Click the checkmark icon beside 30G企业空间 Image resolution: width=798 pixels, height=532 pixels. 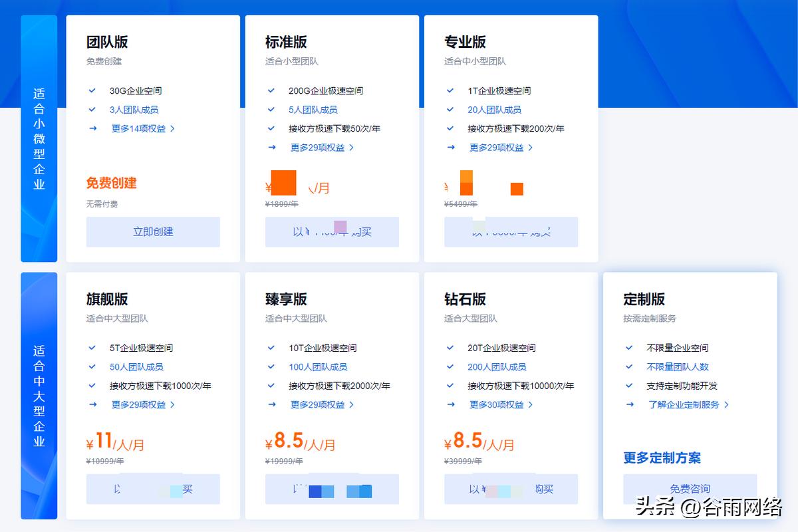point(92,90)
